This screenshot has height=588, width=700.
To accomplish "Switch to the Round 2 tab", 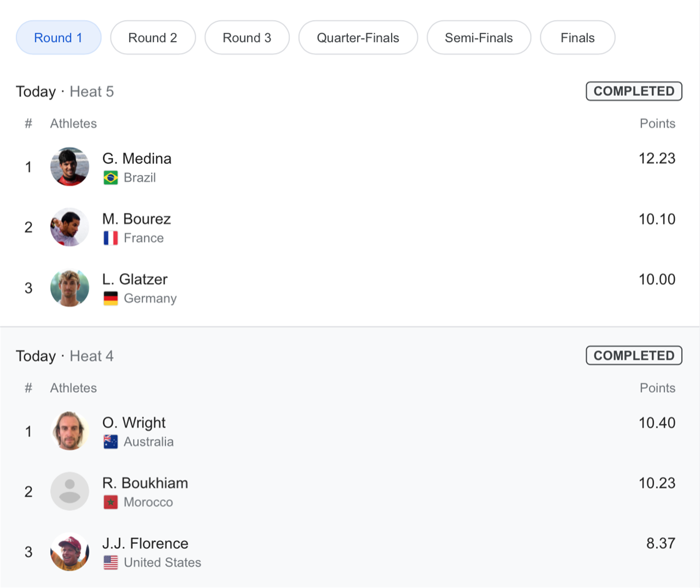I will (x=153, y=38).
